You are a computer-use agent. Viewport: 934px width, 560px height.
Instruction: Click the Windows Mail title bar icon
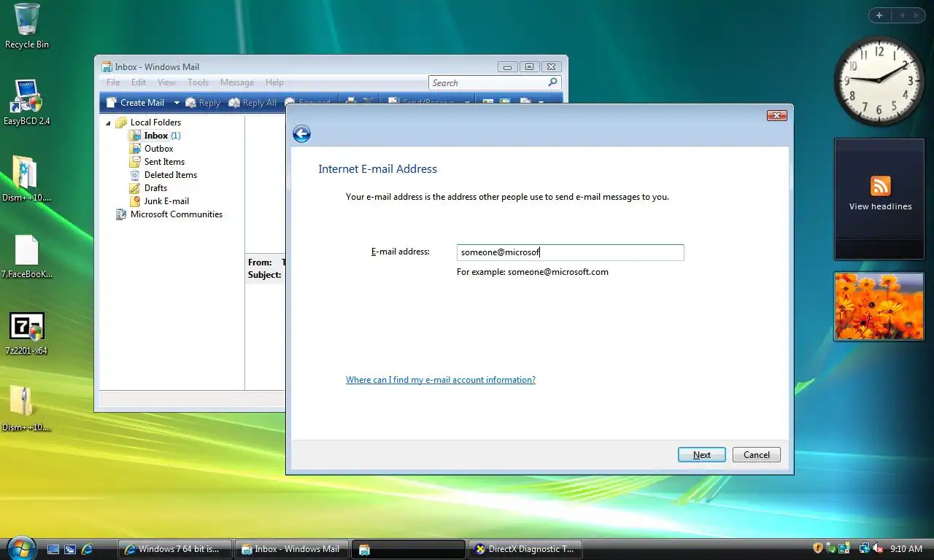[107, 66]
